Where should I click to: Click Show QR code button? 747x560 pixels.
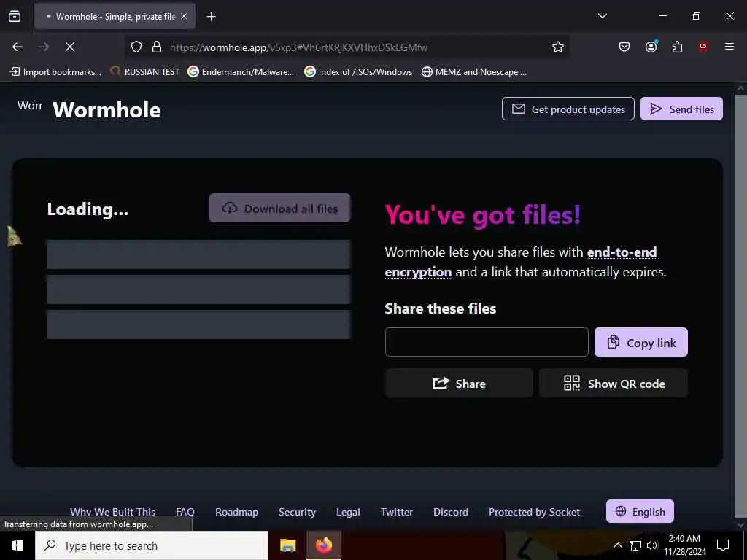click(x=613, y=384)
